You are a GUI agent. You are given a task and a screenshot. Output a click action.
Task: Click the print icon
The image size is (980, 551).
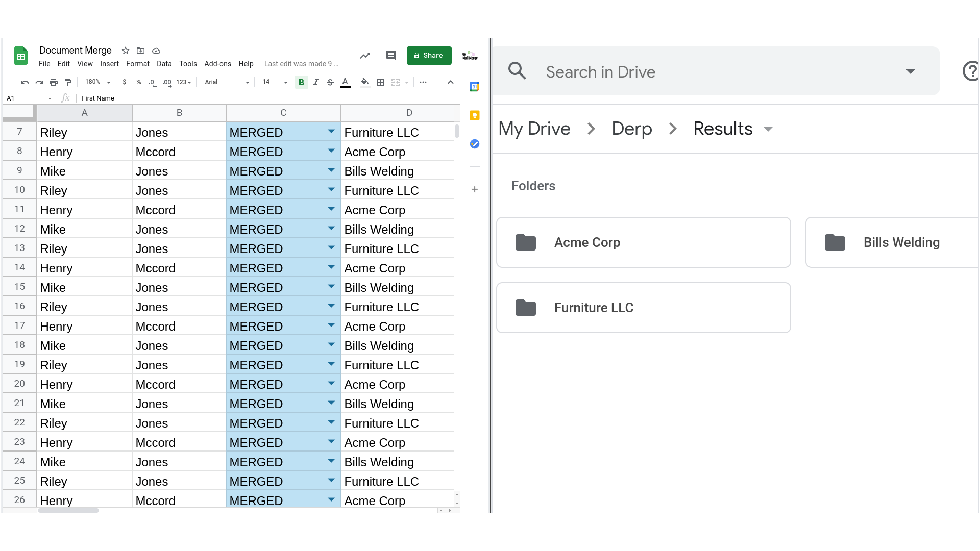tap(53, 82)
